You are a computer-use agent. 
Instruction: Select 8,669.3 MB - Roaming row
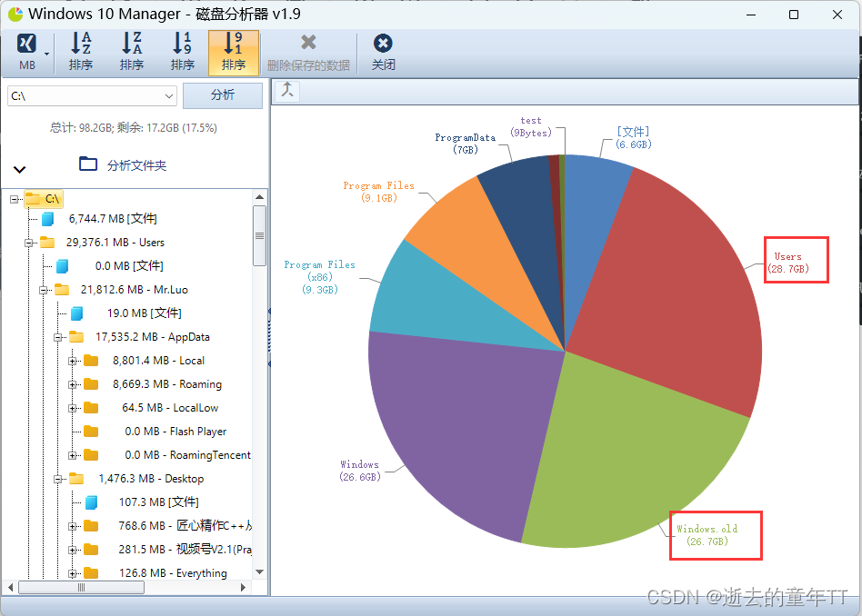[167, 384]
